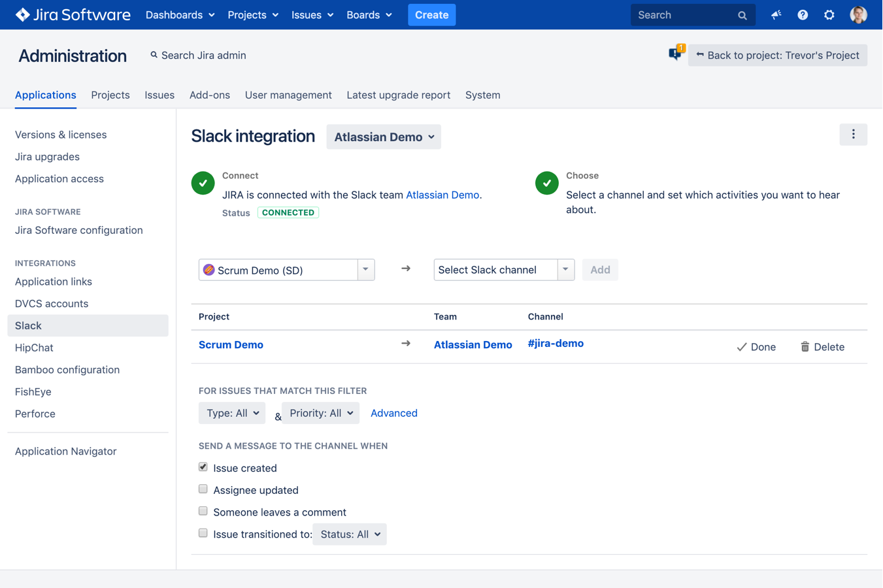This screenshot has height=588, width=883.
Task: Open the Select Slack channel dropdown
Action: (504, 270)
